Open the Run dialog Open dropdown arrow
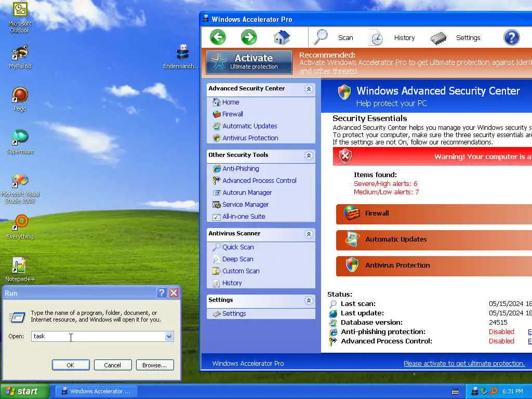This screenshot has height=399, width=532. click(169, 336)
